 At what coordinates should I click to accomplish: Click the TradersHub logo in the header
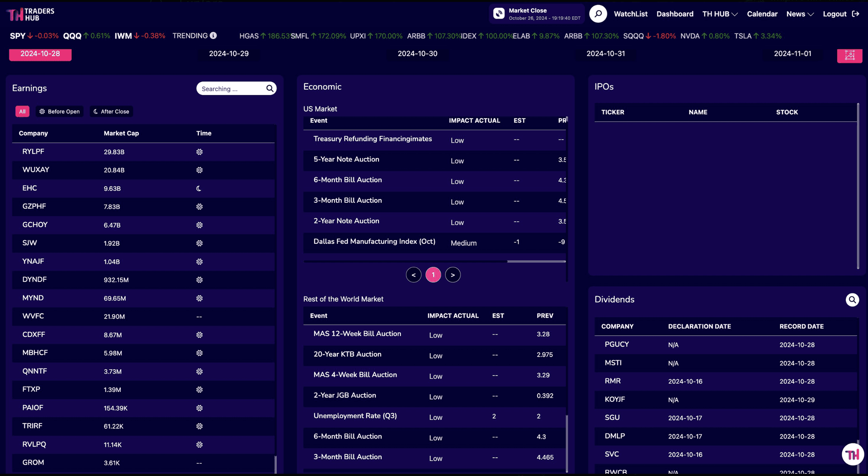30,14
